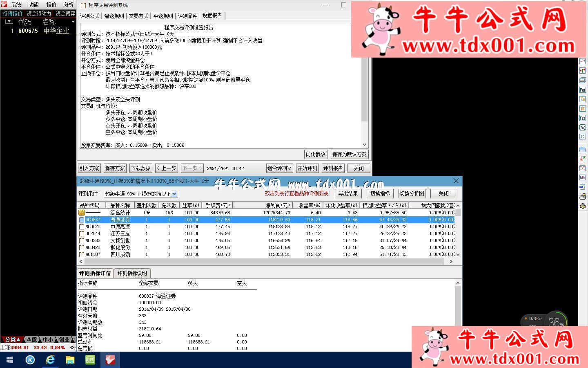The height and width of the screenshot is (368, 588).
Task: Expand the 评测条件 dropdown list
Action: [174, 194]
